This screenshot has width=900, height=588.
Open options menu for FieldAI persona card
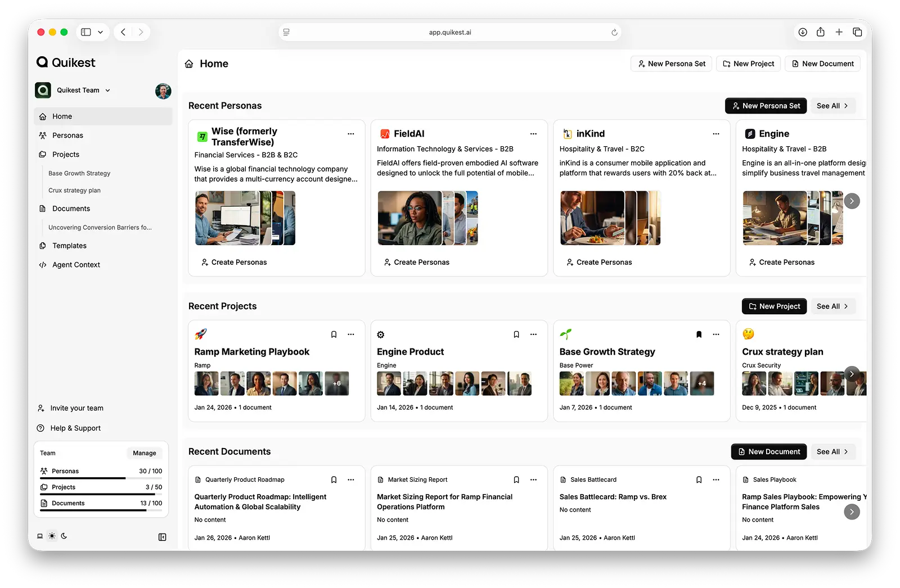(x=533, y=134)
